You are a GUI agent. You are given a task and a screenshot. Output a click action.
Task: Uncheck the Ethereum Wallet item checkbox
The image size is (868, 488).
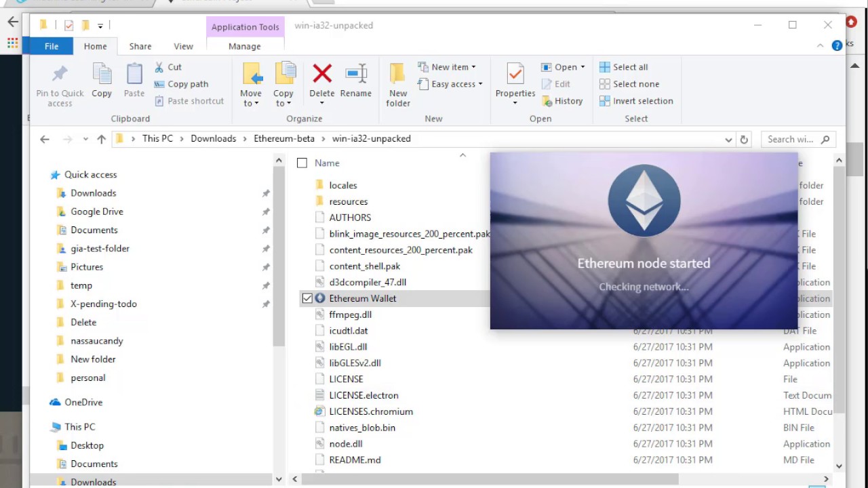coord(307,298)
